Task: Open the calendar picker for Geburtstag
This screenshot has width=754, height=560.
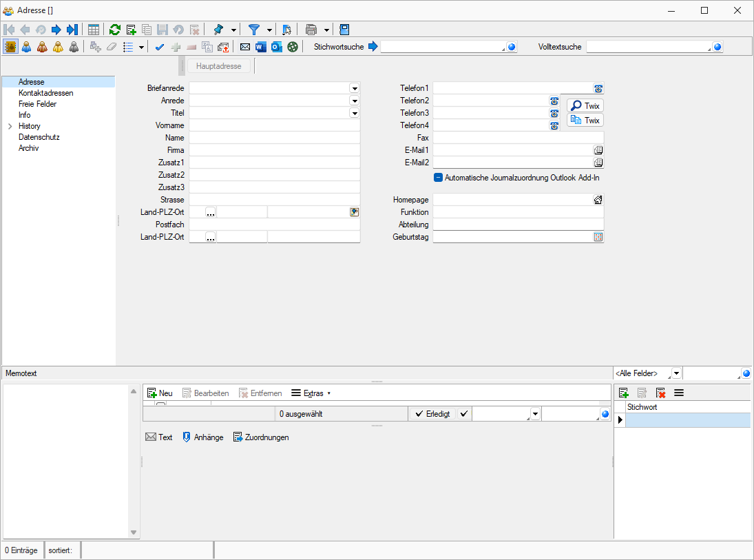Action: click(x=598, y=237)
